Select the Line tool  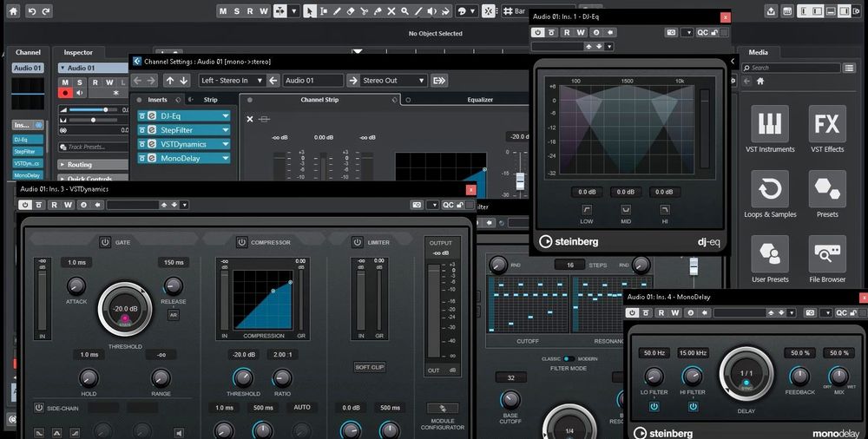pos(418,11)
